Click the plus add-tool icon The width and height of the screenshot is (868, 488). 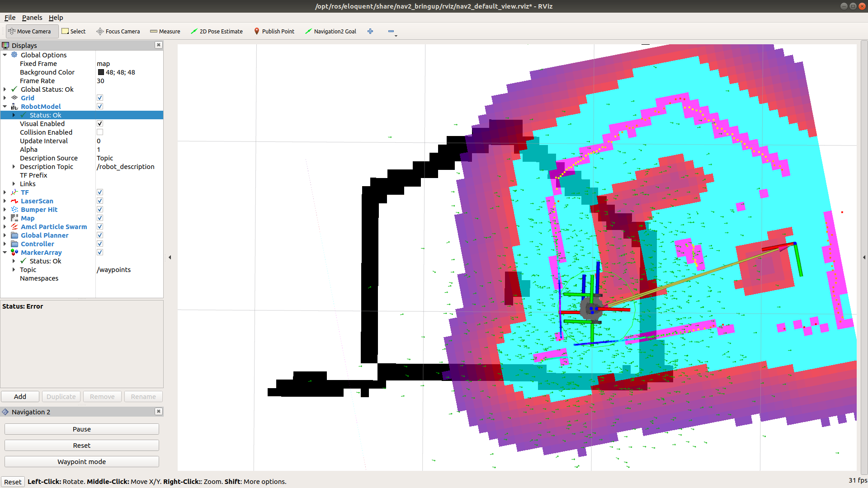coord(370,31)
